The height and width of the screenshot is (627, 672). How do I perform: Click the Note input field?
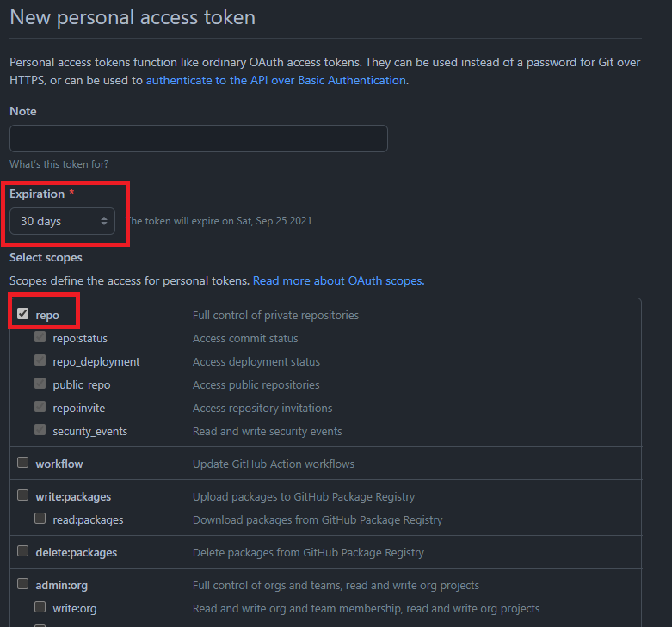[x=198, y=138]
